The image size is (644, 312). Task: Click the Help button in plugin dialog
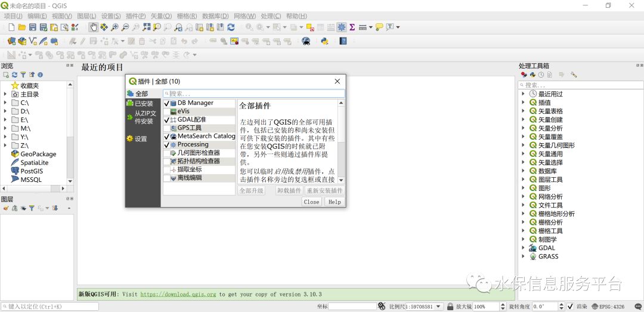(x=335, y=202)
